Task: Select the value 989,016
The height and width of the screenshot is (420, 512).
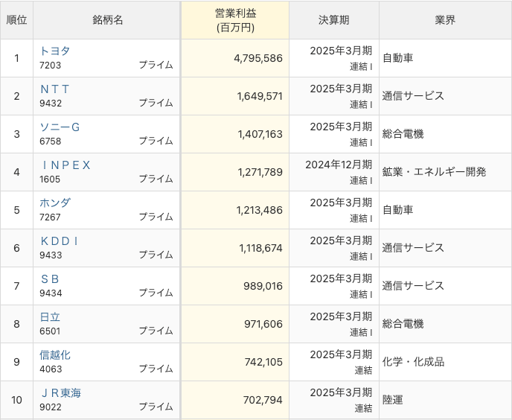Action: click(263, 286)
